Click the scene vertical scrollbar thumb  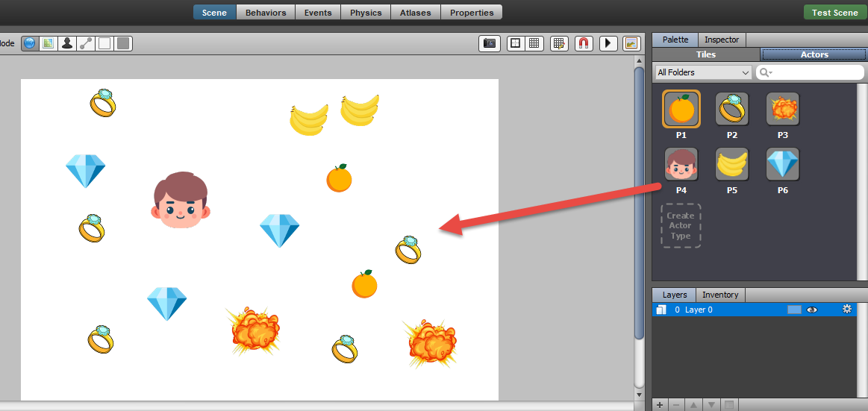(639, 203)
